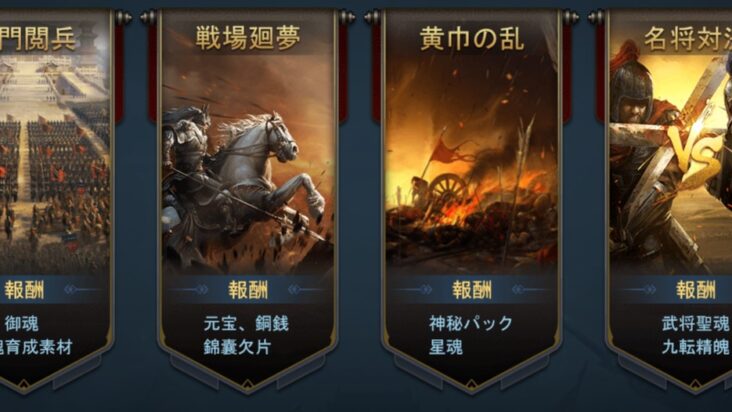This screenshot has width=732, height=412.
Task: Click the 星魂 reward text
Action: (446, 347)
